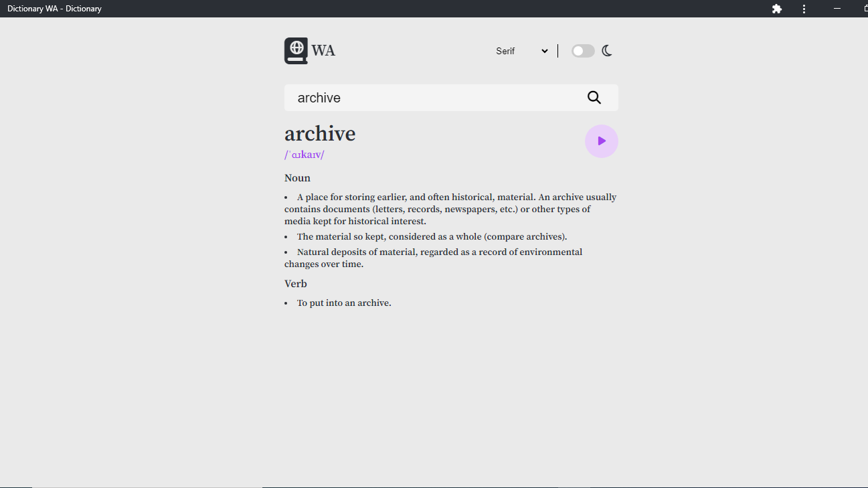
Task: Open the three-dot window menu
Action: tap(804, 9)
